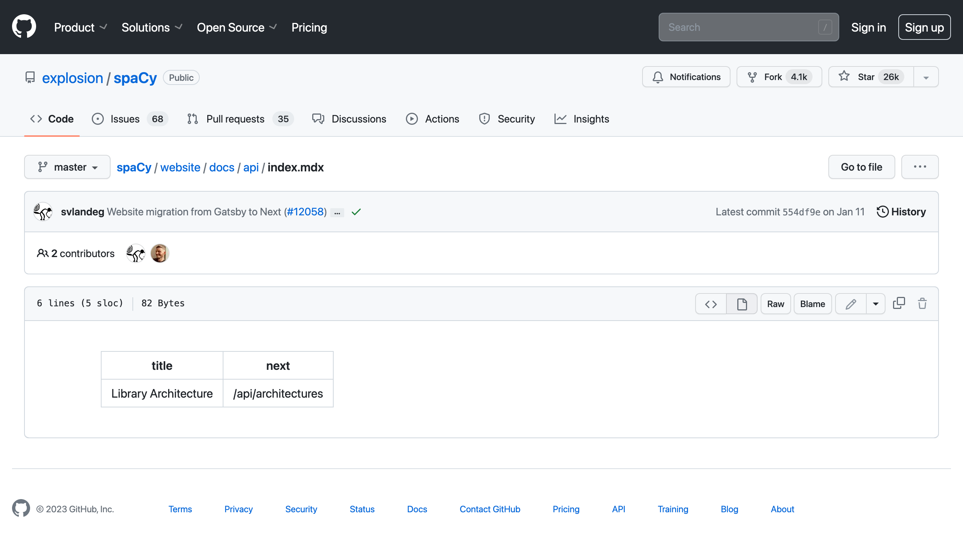963x560 pixels.
Task: Show rendered file view icon
Action: (742, 304)
